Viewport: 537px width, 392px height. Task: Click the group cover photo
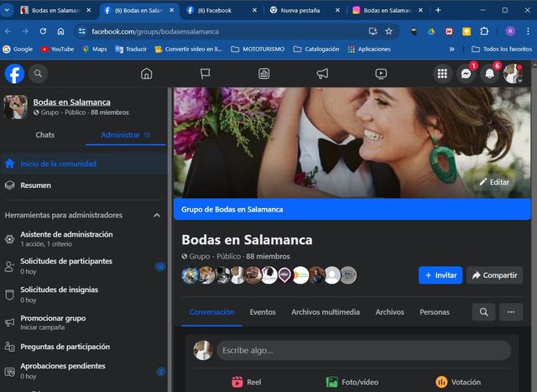pos(352,143)
